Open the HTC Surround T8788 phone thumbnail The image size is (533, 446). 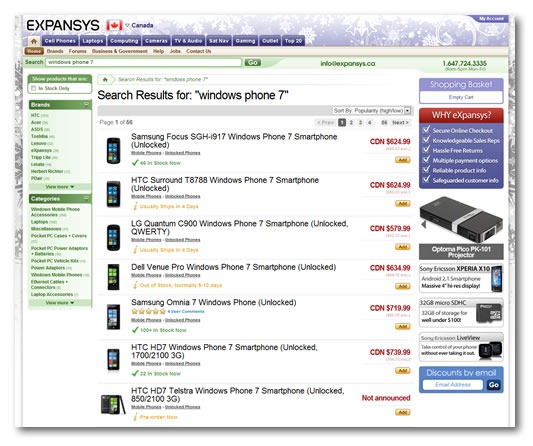113,194
